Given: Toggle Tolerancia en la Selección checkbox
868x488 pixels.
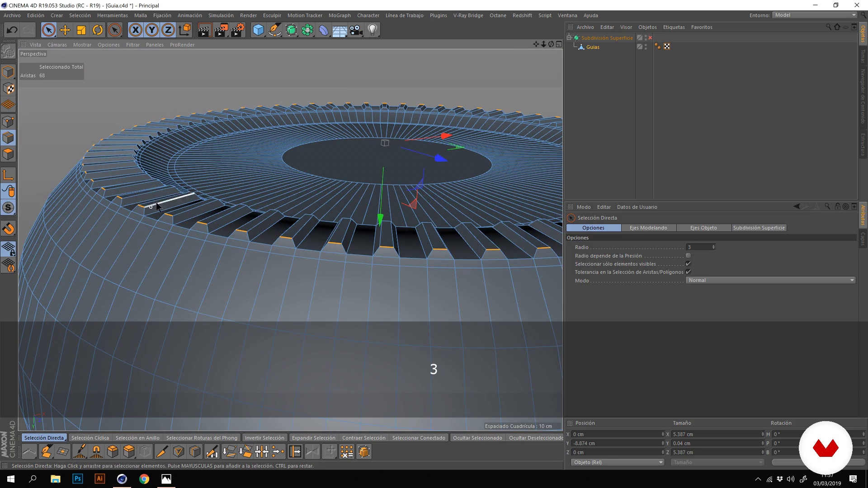Looking at the screenshot, I should (x=688, y=272).
